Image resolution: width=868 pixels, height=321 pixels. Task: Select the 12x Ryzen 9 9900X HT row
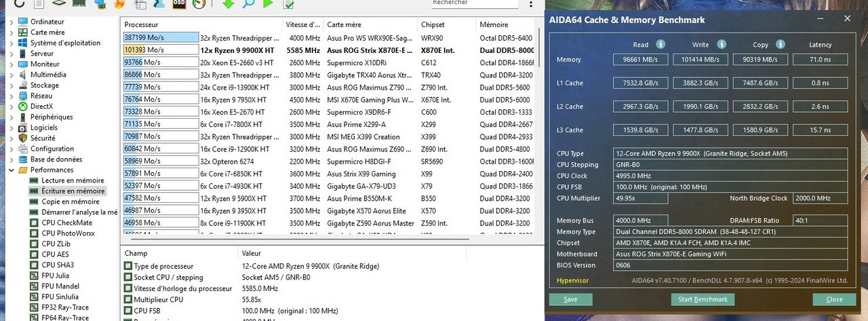coord(328,50)
